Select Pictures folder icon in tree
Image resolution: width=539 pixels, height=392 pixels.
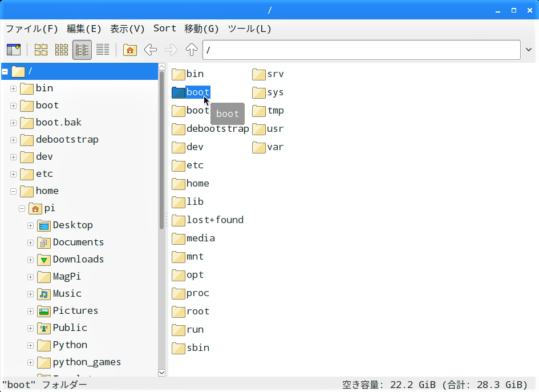[x=44, y=311]
